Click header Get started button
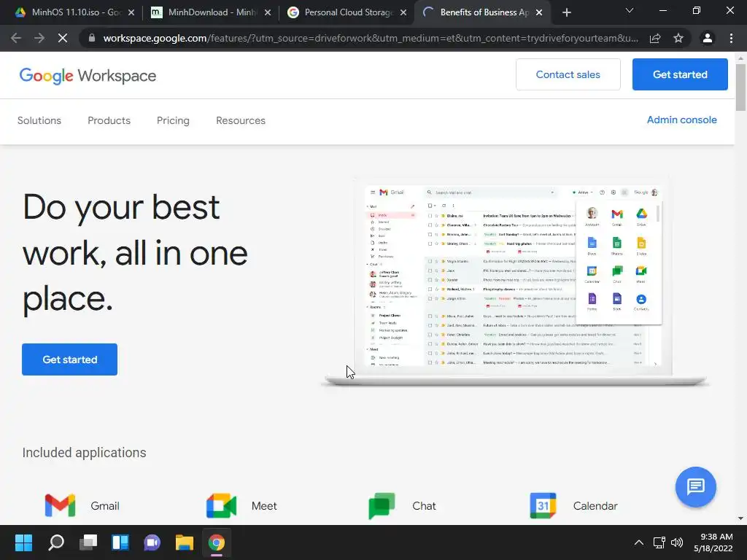The image size is (747, 560). coord(680,74)
